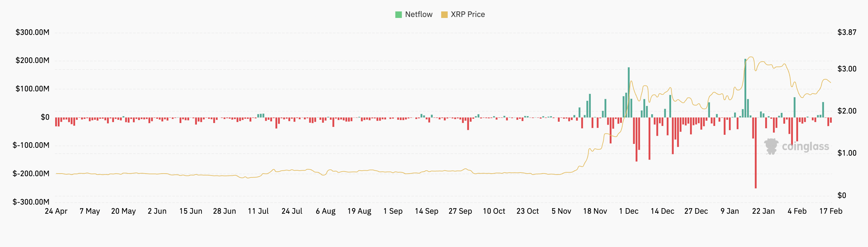Click the tall green bar above 1 Dec
This screenshot has width=868, height=247.
(x=628, y=92)
